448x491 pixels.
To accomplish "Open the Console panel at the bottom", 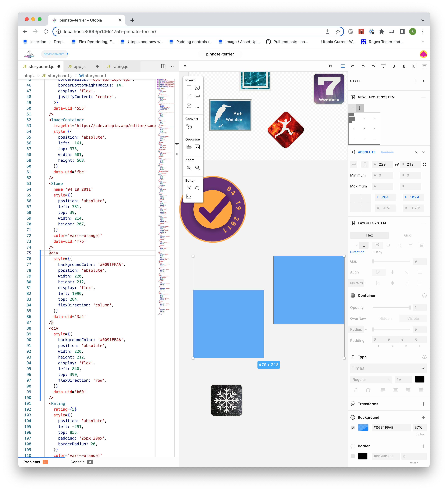I will (78, 462).
